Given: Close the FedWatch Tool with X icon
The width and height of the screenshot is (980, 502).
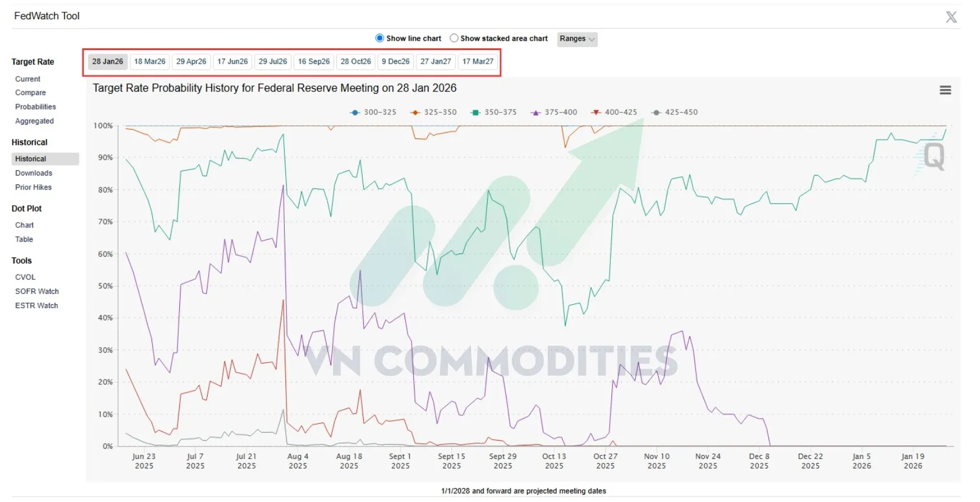Looking at the screenshot, I should [951, 17].
